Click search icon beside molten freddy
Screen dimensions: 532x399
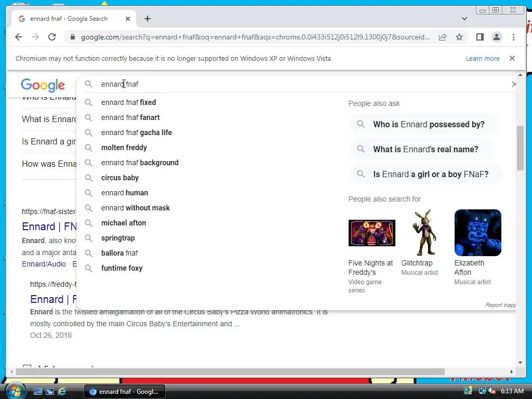(x=88, y=148)
